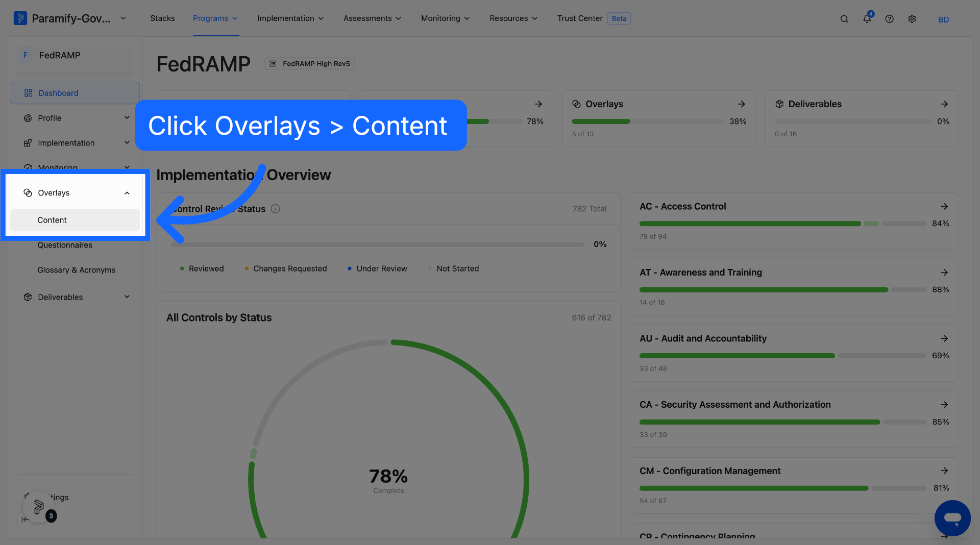Click the collapse sidebar icon
Image resolution: width=980 pixels, height=545 pixels.
pyautogui.click(x=25, y=519)
